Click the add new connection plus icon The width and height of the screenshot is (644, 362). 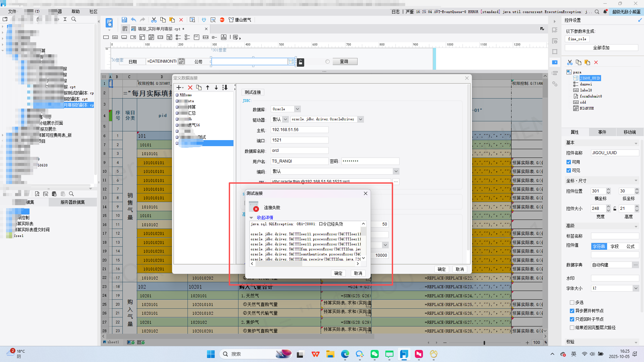[x=179, y=87]
